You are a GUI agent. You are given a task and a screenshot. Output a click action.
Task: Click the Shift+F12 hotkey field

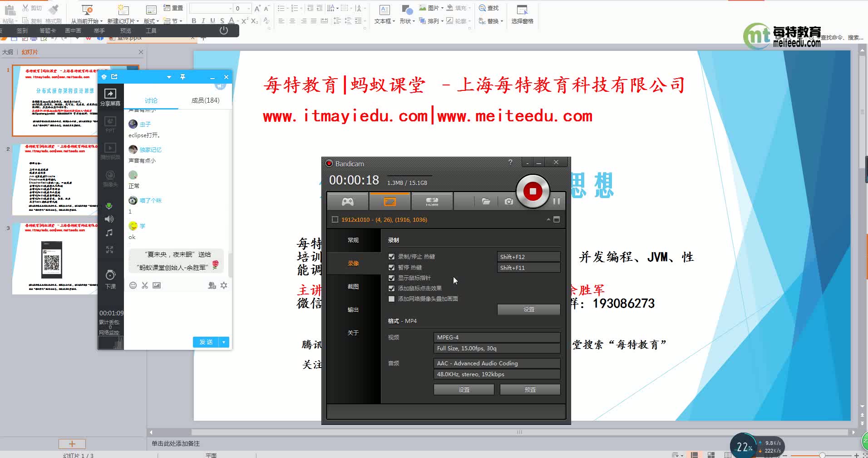tap(528, 257)
